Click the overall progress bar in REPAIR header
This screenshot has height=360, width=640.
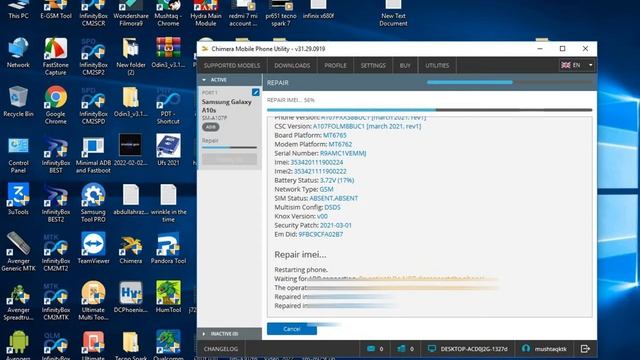[509, 82]
